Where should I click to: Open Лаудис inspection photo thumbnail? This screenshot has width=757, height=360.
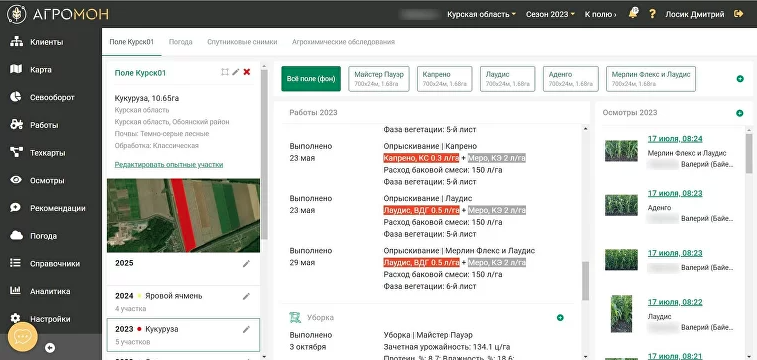point(621,314)
